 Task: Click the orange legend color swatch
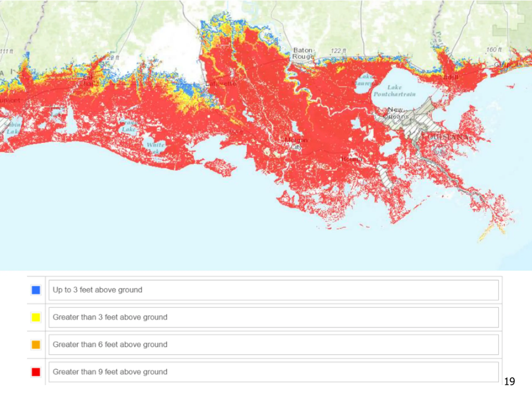pyautogui.click(x=36, y=345)
